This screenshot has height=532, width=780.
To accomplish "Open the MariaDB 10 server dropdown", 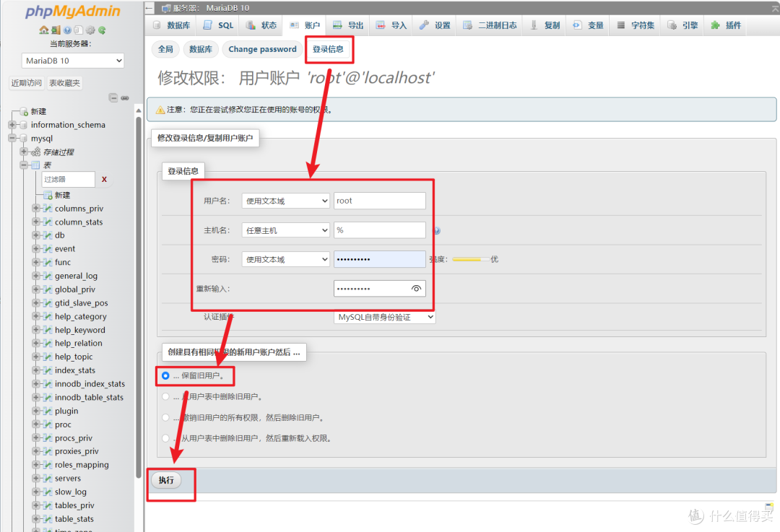I will click(71, 61).
